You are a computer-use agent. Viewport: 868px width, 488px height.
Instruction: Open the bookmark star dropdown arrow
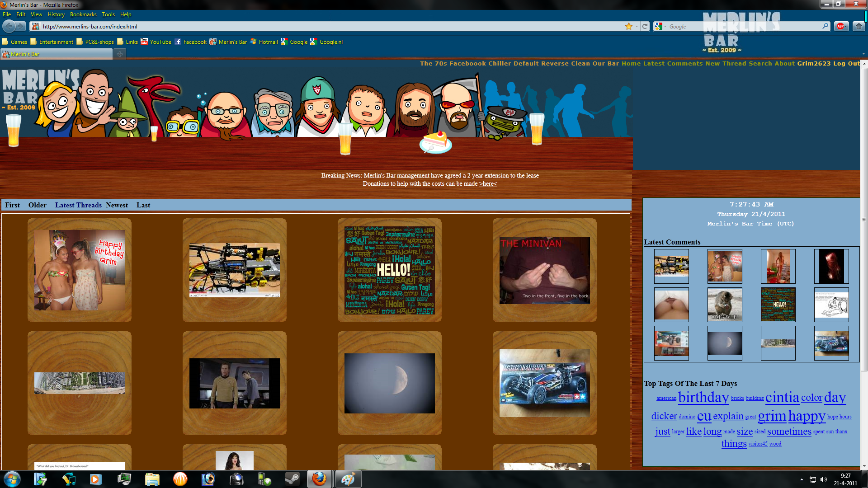[637, 26]
